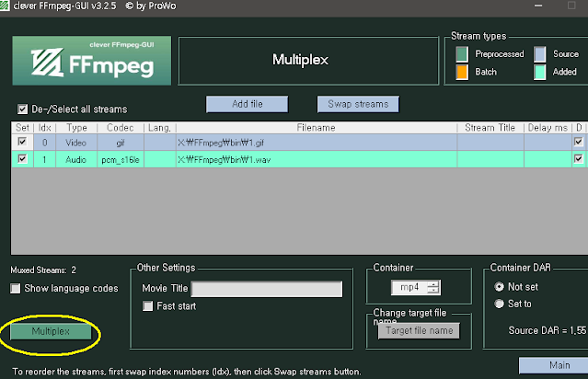Click the pcm_s16le codec cell

(121, 159)
